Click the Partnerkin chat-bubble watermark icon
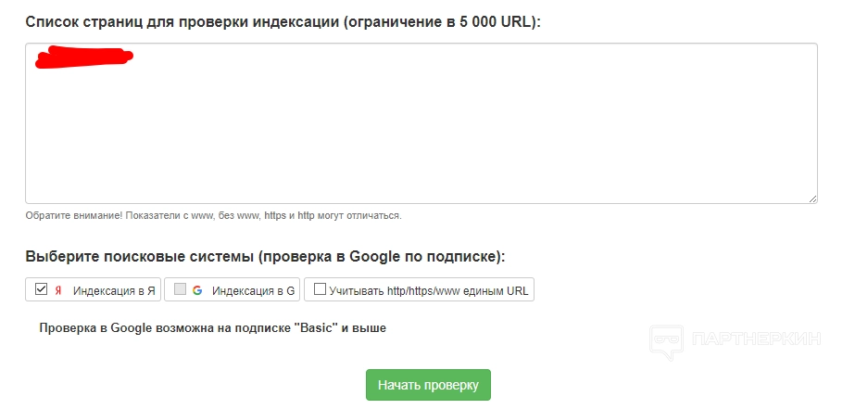 (x=667, y=340)
